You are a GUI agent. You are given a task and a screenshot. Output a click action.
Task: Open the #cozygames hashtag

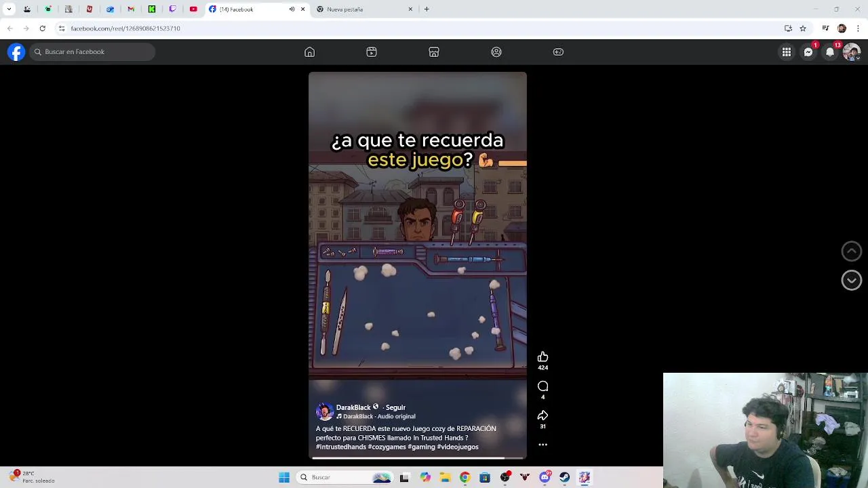387,447
